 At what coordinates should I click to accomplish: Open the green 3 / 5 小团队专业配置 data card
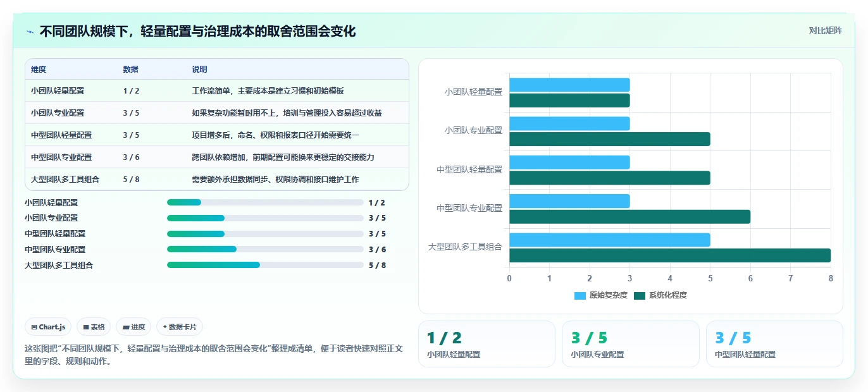click(x=631, y=344)
